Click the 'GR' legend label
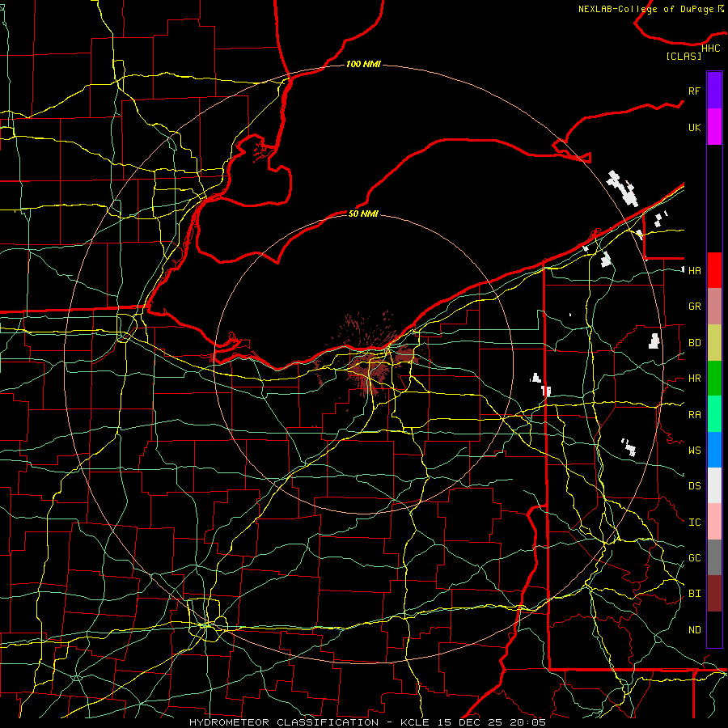Image resolution: width=728 pixels, height=728 pixels. tap(694, 307)
